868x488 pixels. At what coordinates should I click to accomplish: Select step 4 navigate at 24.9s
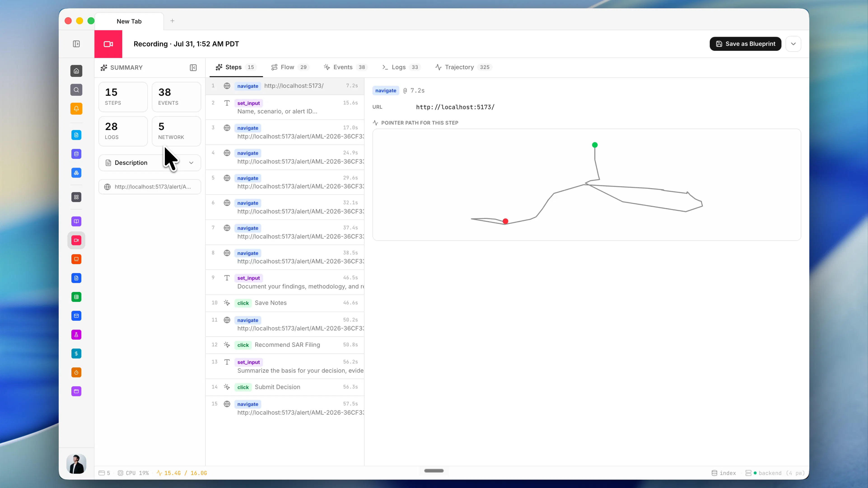(x=285, y=157)
